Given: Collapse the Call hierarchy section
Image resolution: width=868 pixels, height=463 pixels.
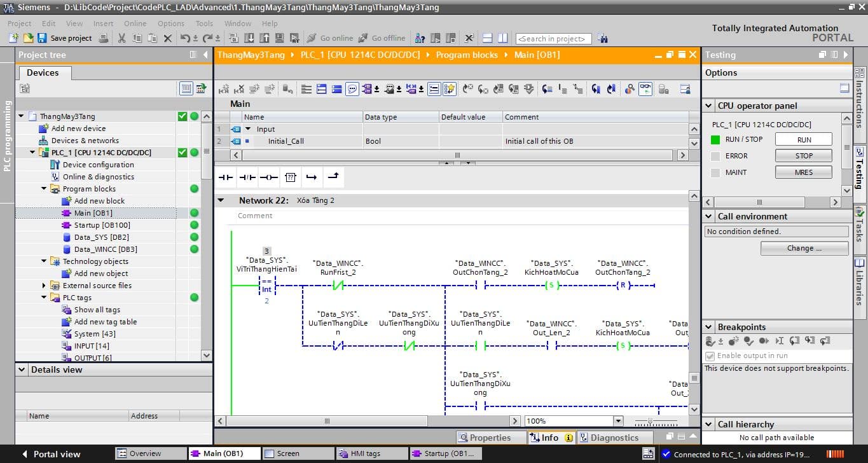Looking at the screenshot, I should pyautogui.click(x=710, y=425).
